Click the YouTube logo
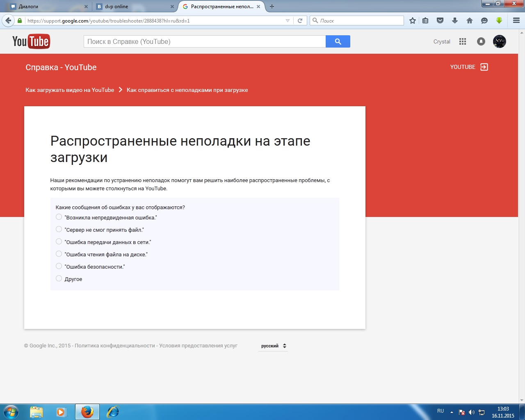The width and height of the screenshot is (525, 420). click(31, 41)
